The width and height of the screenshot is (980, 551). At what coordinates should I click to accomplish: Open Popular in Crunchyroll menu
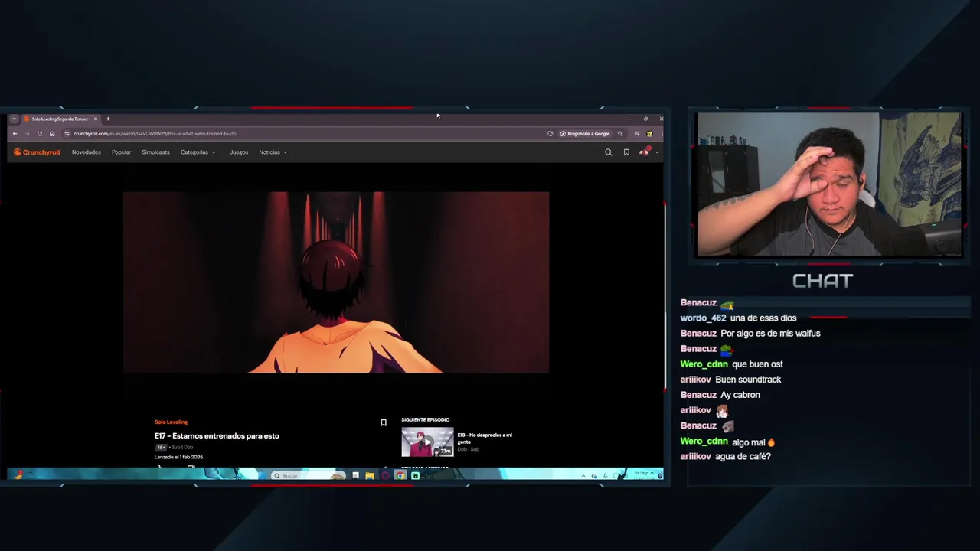point(121,152)
